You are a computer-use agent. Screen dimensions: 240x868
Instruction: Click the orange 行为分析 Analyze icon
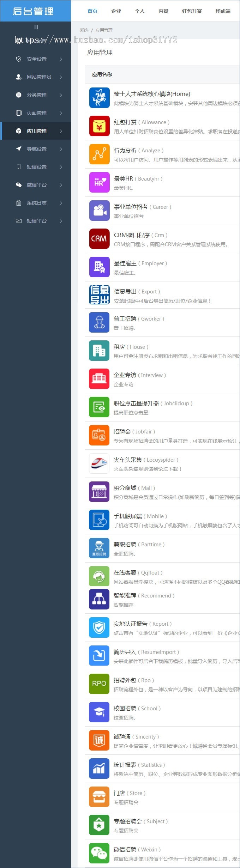pos(99,154)
